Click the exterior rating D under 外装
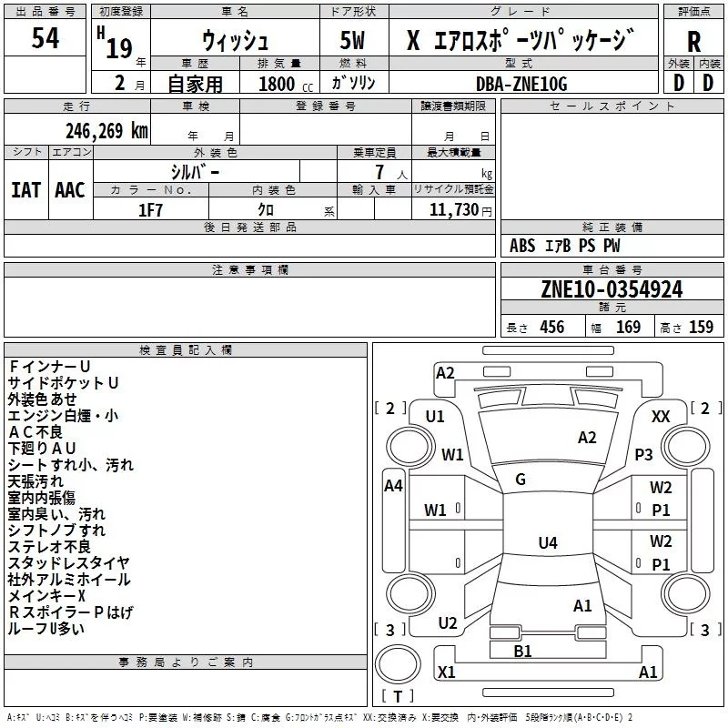The height and width of the screenshot is (728, 728). pos(678,83)
